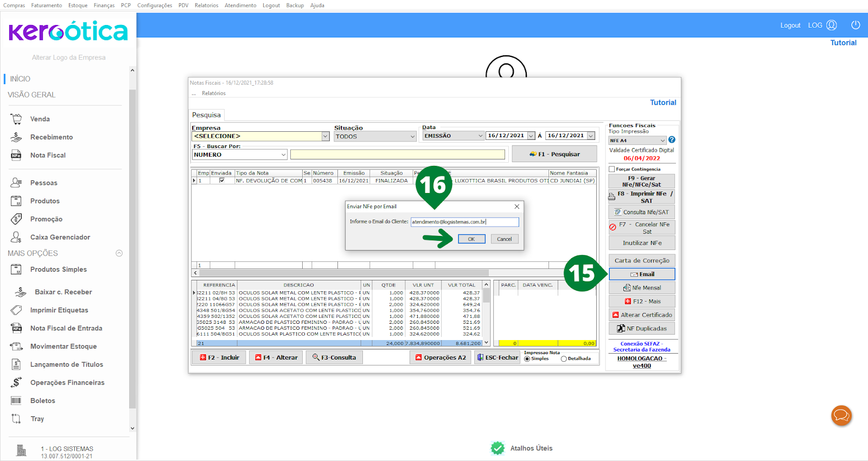Viewport: 868px width, 461px height.
Task: Open Nota Fiscal de Entrada icon
Action: coord(16,328)
